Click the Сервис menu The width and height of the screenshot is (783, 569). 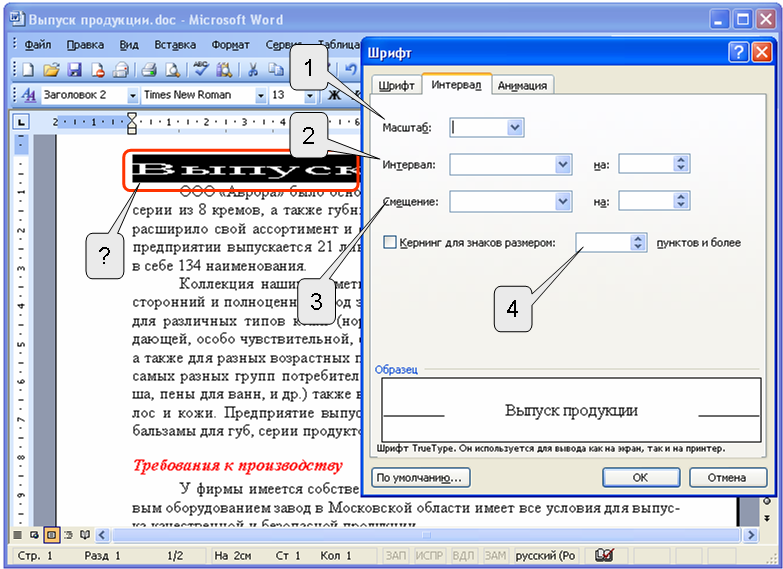(283, 45)
